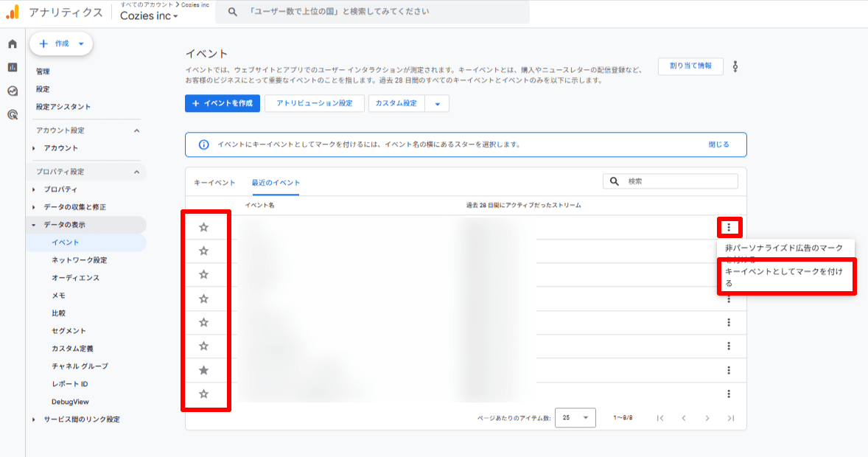
Task: Click the insights icon beside 割り当て情報
Action: (x=736, y=66)
